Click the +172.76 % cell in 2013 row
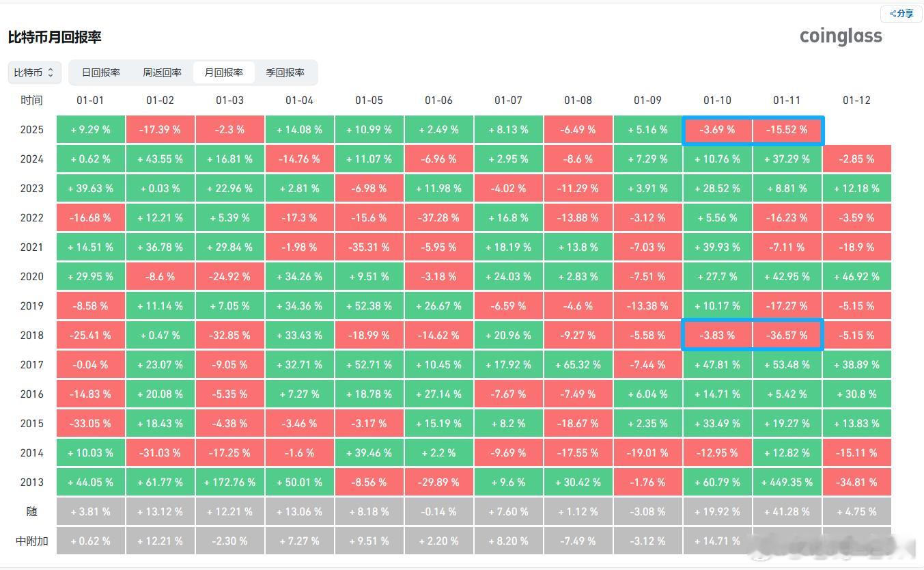The height and width of the screenshot is (570, 924). pyautogui.click(x=229, y=483)
